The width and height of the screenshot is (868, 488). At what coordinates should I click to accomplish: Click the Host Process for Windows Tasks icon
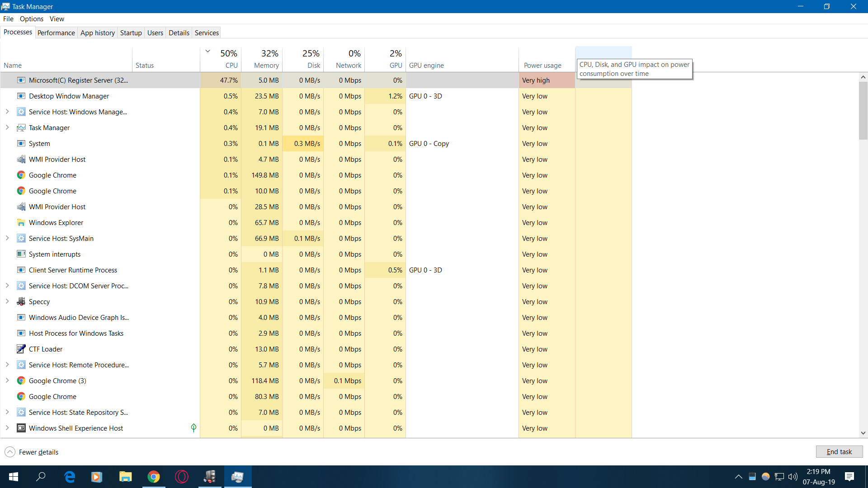click(x=21, y=333)
